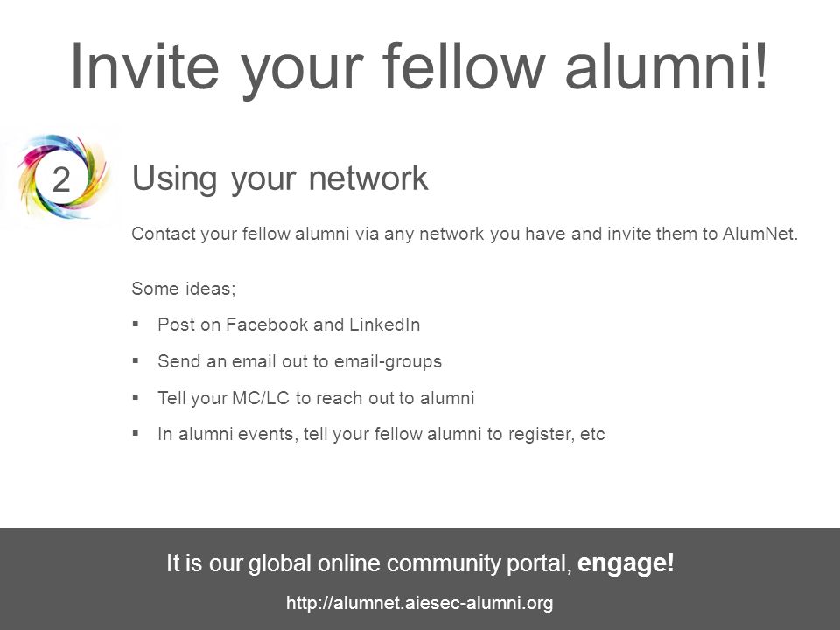Click the 'Some ideas;' text line
The width and height of the screenshot is (840, 630).
pyautogui.click(x=184, y=289)
